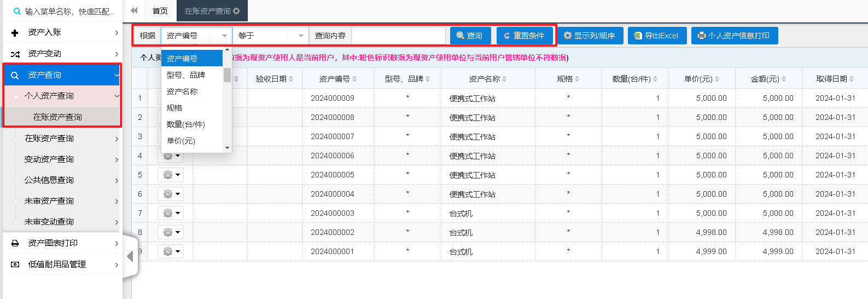Close the 在账资产查询 tab
The image size is (868, 299).
click(236, 11)
